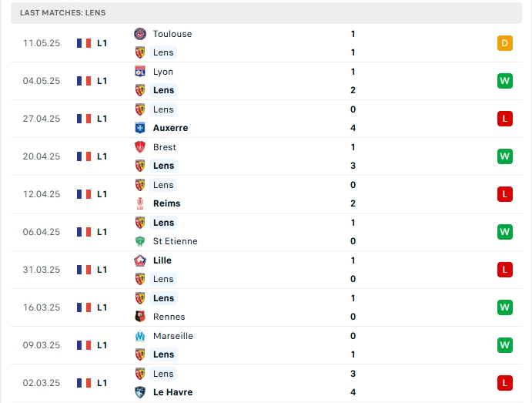This screenshot has height=403, width=532.
Task: Click the French flag on 20.04.25 row
Action: [x=84, y=156]
